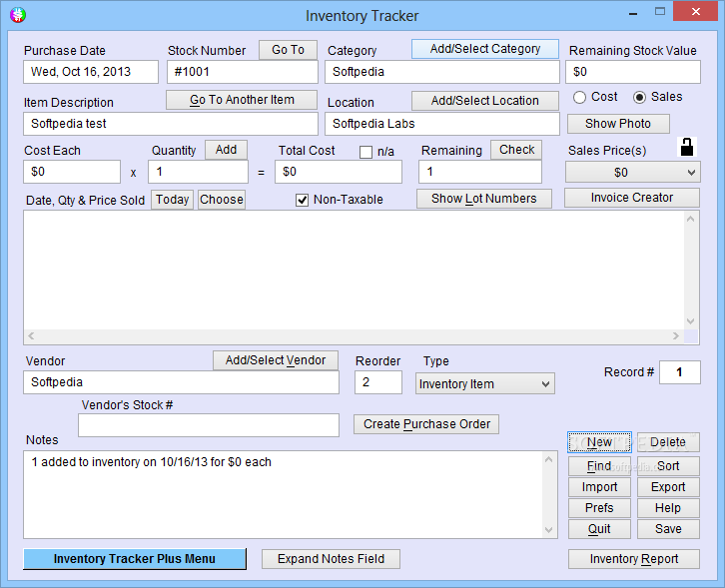
Task: Click the Quantity input field
Action: pyautogui.click(x=198, y=172)
